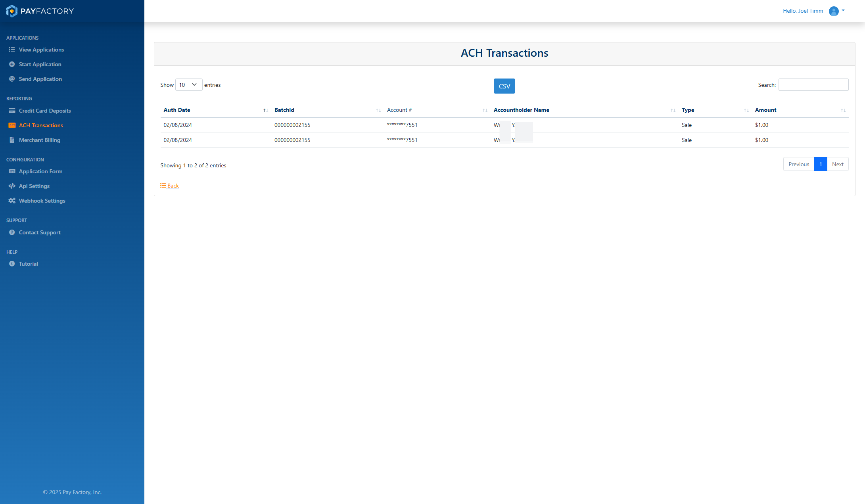This screenshot has height=504, width=865.
Task: Go to Next page
Action: 838,164
